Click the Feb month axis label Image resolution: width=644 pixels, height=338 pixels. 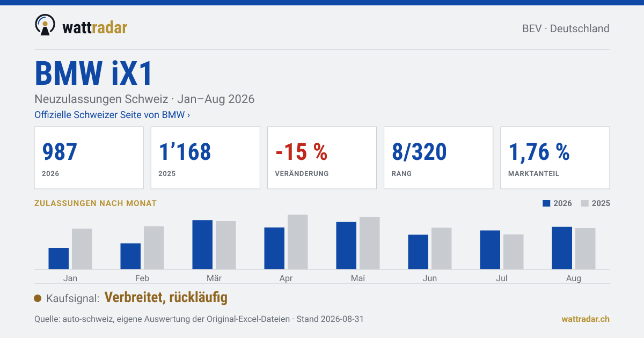coord(142,278)
